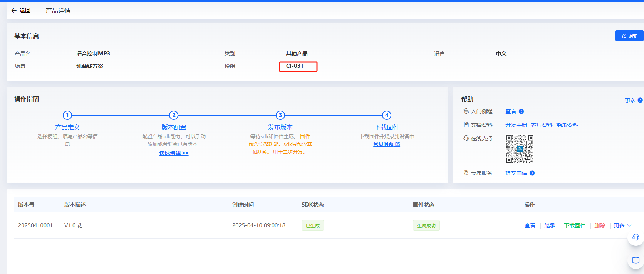The width and height of the screenshot is (644, 274).
Task: Click floating customer service headset button
Action: tap(636, 237)
